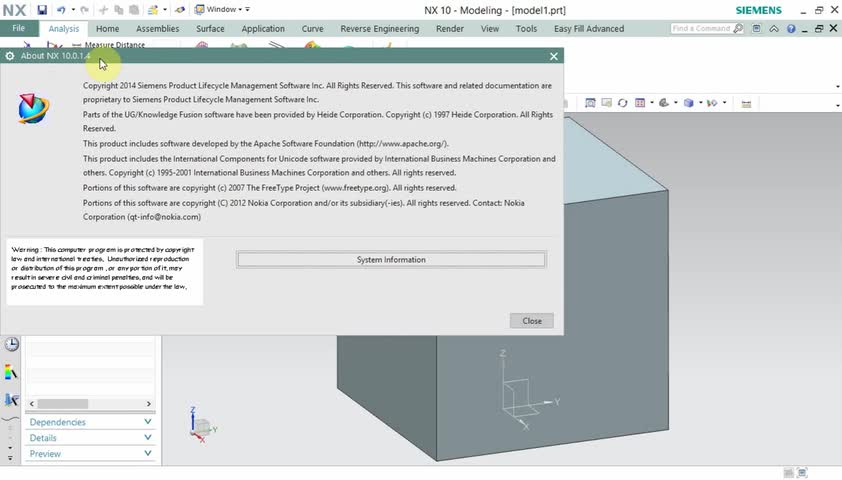The width and height of the screenshot is (842, 480).
Task: Click the Edit Section clip icon
Action: tap(712, 103)
